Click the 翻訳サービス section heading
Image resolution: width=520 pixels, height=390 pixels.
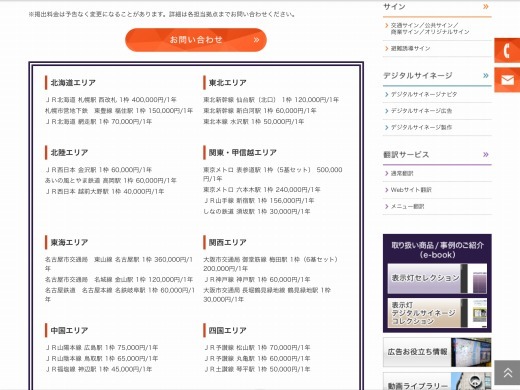[x=406, y=155]
